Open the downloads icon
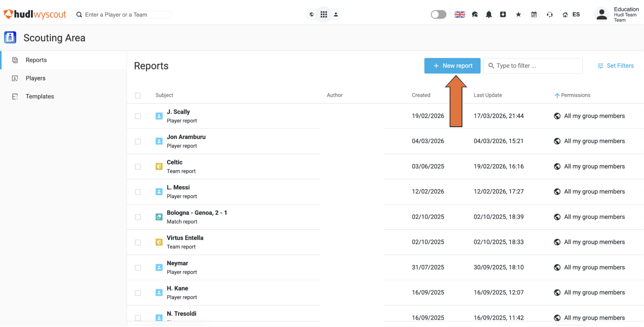Viewport: 644px width, 327px height. [x=503, y=14]
